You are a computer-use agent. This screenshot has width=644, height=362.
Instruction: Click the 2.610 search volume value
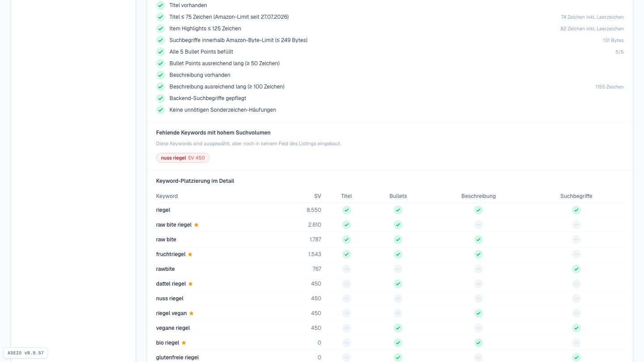(314, 225)
